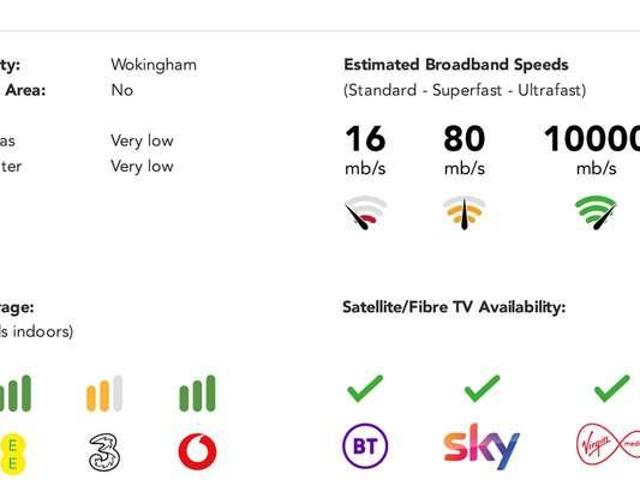Screen dimensions: 640x480
Task: Click green checkmark above Sky logo
Action: pyautogui.click(x=482, y=389)
